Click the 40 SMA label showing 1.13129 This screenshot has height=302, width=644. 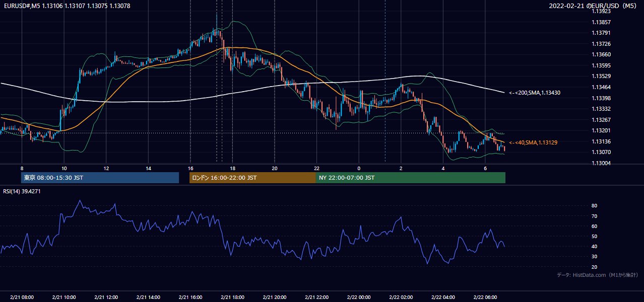tap(533, 142)
